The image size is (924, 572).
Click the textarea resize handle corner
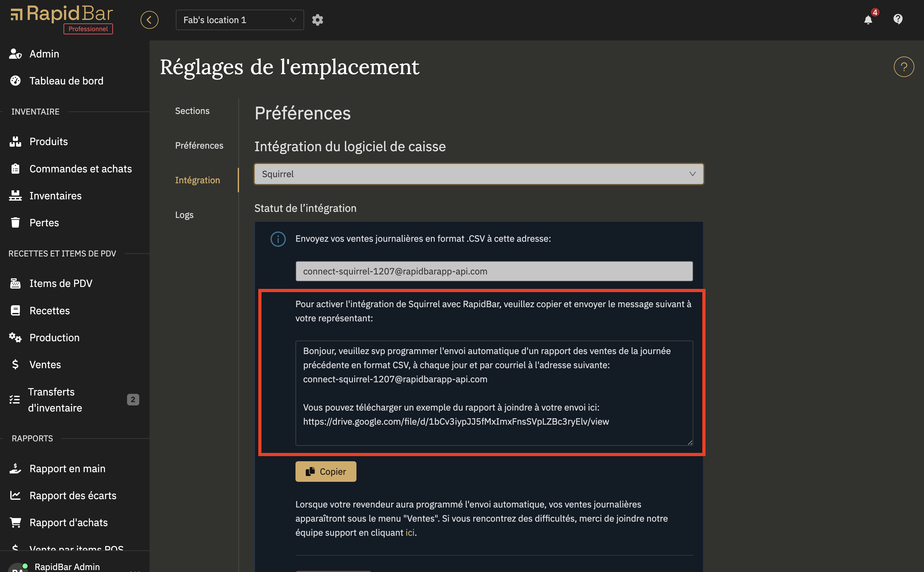[x=690, y=442]
